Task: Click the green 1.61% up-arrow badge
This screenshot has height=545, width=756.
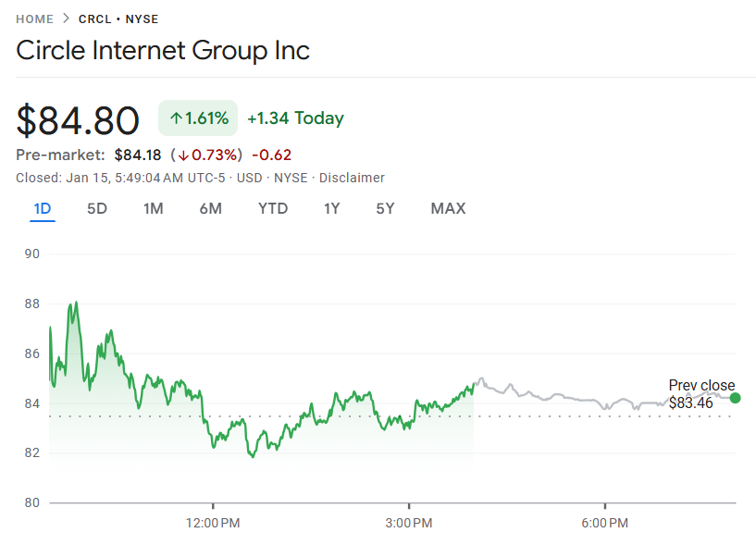Action: (x=198, y=118)
